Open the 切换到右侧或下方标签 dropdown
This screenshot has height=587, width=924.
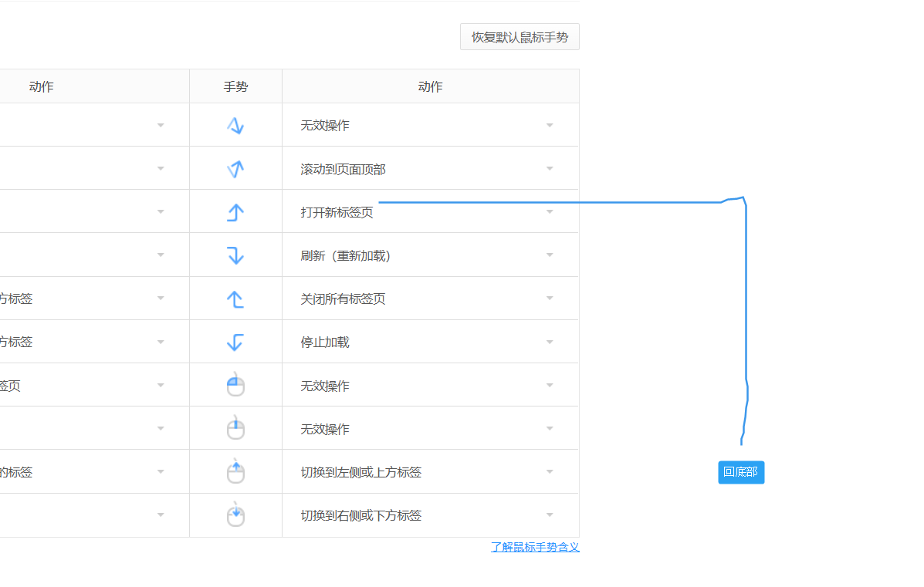tap(430, 515)
